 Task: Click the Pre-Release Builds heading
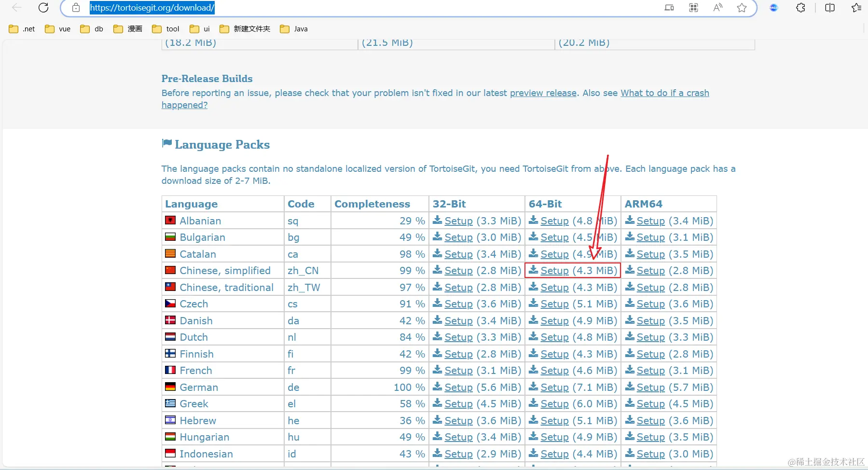207,79
